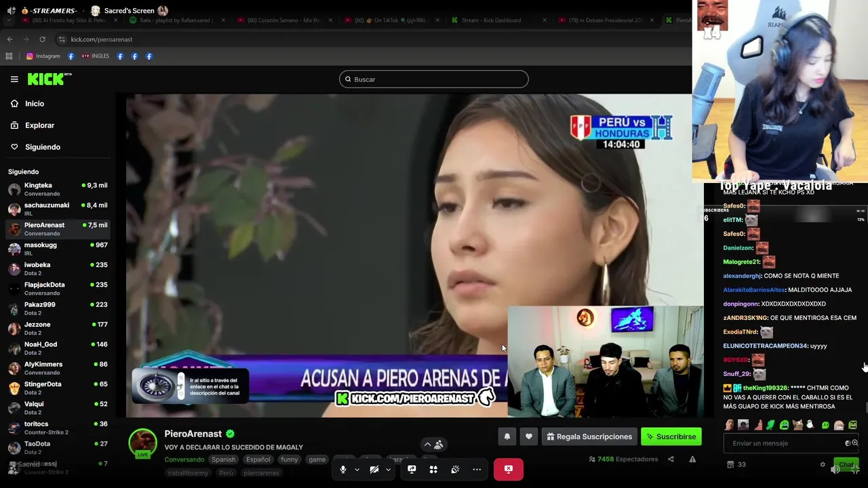Expand the participants panel chevron
The image size is (868, 488).
(427, 445)
